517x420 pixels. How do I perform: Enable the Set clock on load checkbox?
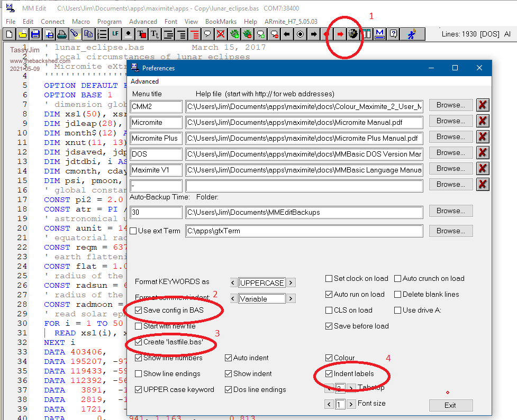pos(329,279)
